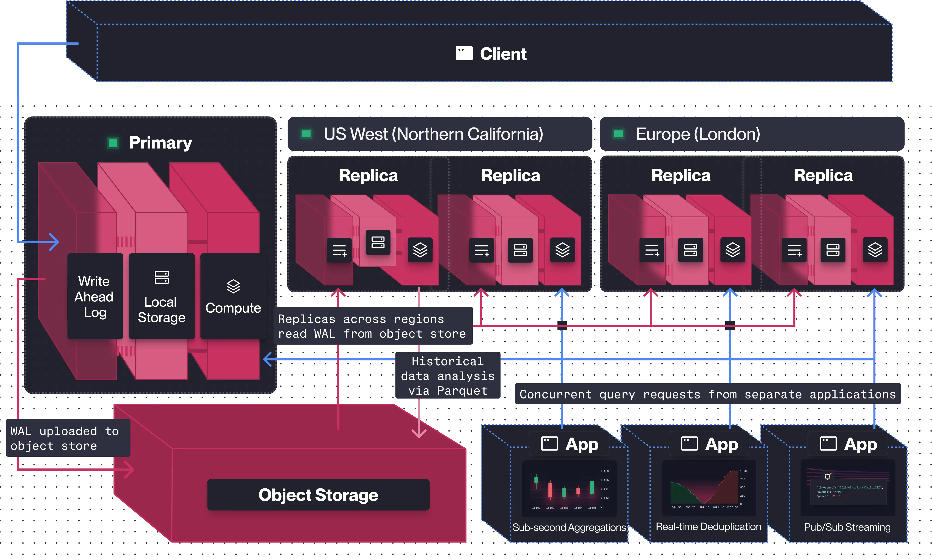The height and width of the screenshot is (560, 932).
Task: Click the Write Ahead Log card
Action: click(95, 296)
